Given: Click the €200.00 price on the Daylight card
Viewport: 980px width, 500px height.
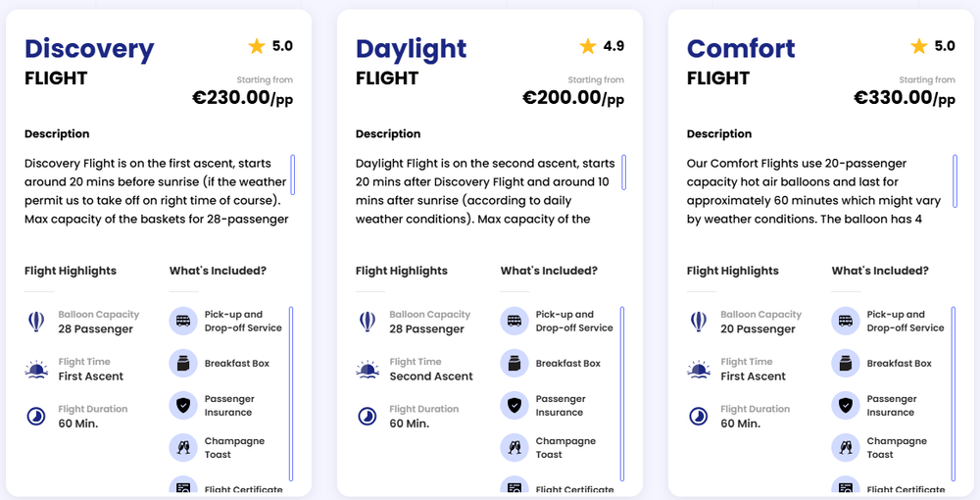Looking at the screenshot, I should coord(562,97).
